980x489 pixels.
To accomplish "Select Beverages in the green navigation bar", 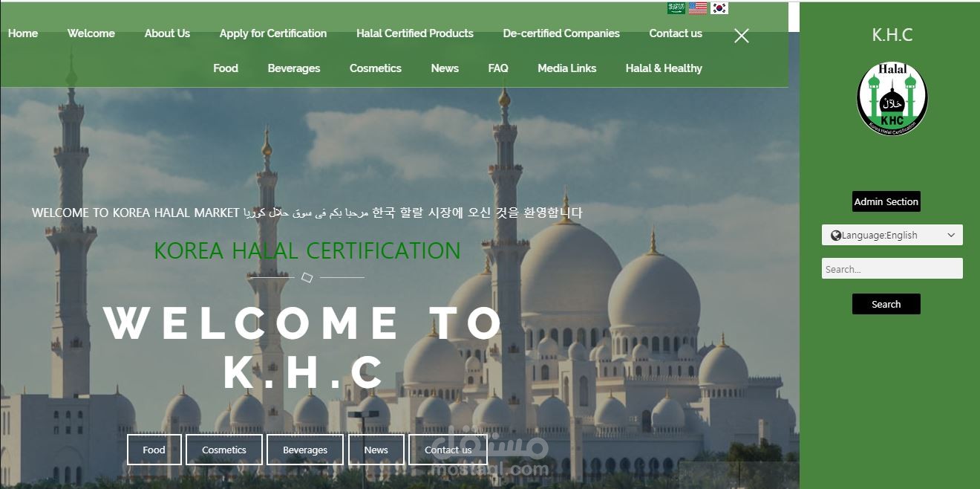I will (294, 68).
